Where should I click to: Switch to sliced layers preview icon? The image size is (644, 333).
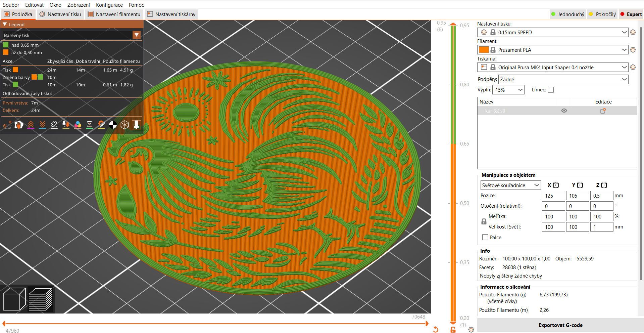click(x=40, y=299)
